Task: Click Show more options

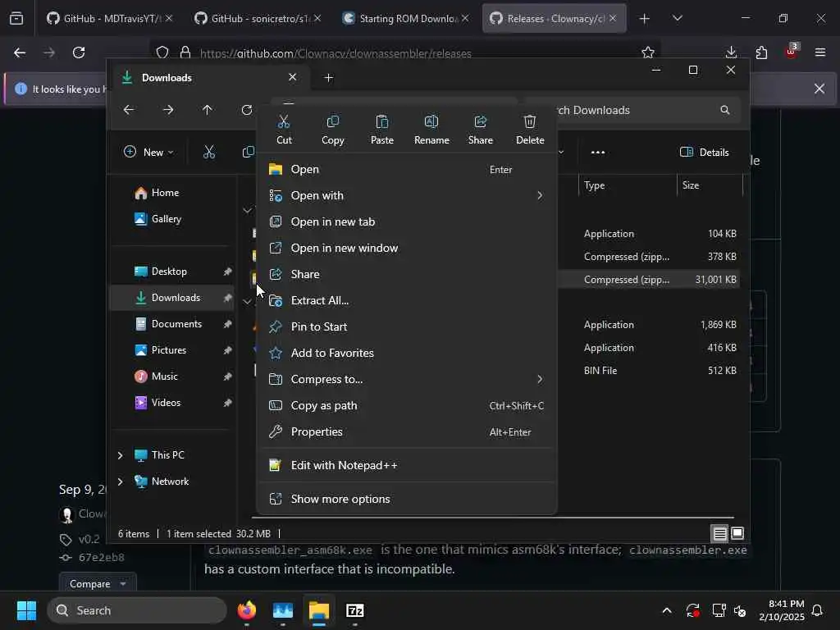Action: click(x=407, y=499)
